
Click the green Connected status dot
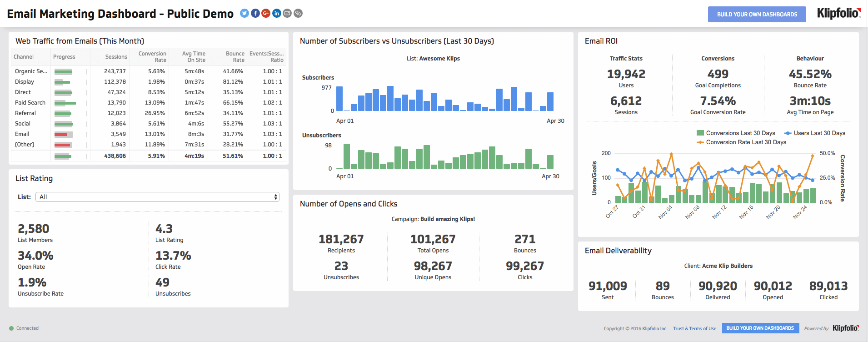click(11, 328)
